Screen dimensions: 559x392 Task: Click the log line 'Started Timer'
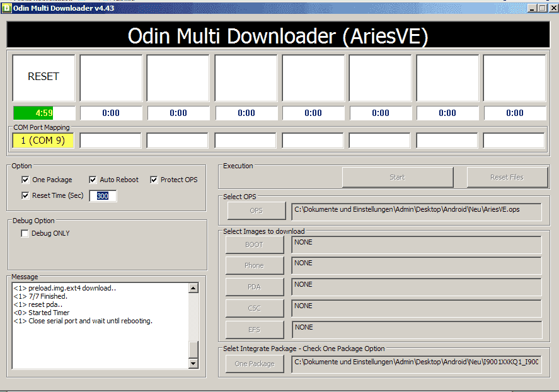(x=42, y=313)
